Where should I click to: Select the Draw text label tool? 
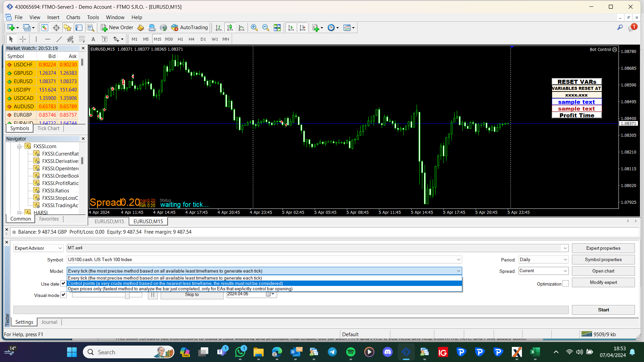[105, 39]
